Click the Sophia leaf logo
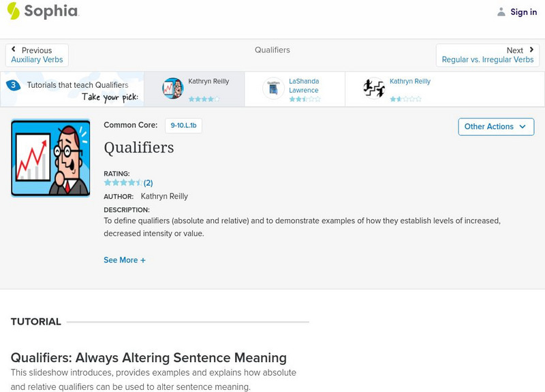This screenshot has height=392, width=545. [x=12, y=12]
